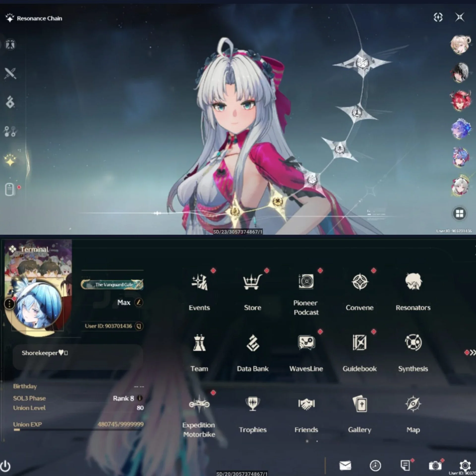
Task: Open the resonator profile file icon
Action: (x=10, y=189)
